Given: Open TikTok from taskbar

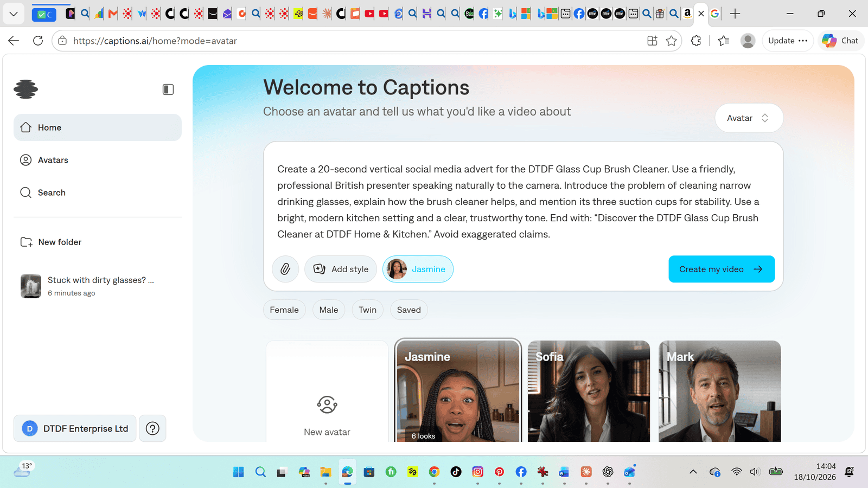Looking at the screenshot, I should 456,472.
